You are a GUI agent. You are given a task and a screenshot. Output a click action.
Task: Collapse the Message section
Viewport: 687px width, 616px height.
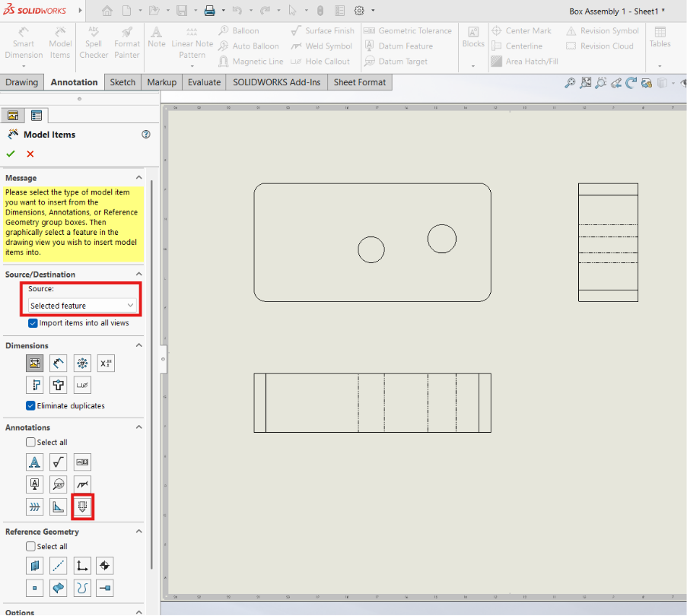(139, 177)
